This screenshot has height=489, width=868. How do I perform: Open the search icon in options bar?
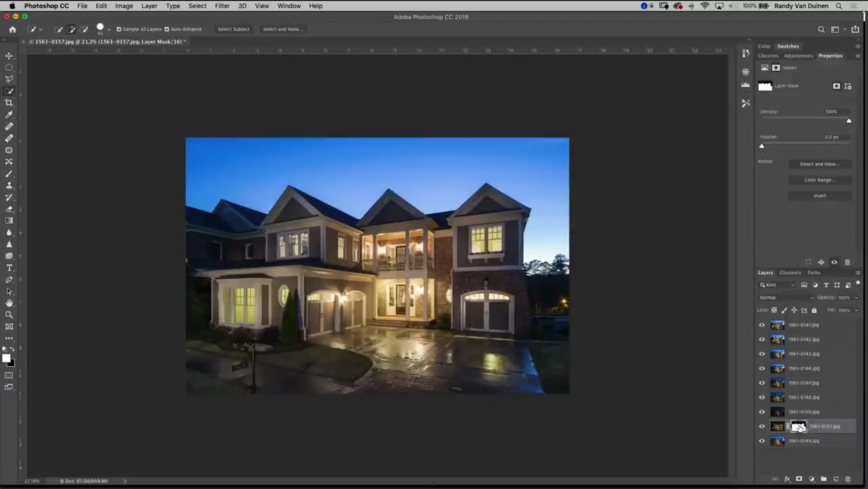tap(821, 30)
